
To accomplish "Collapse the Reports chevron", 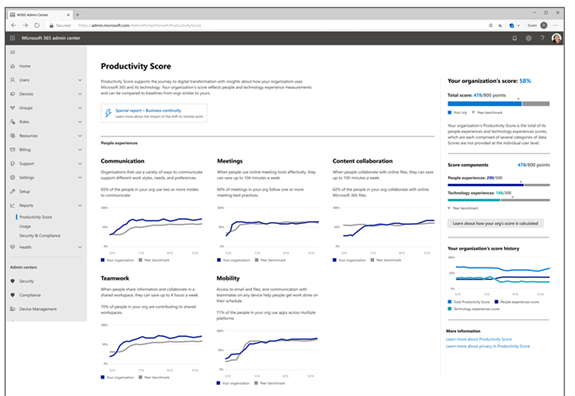I will 80,205.
